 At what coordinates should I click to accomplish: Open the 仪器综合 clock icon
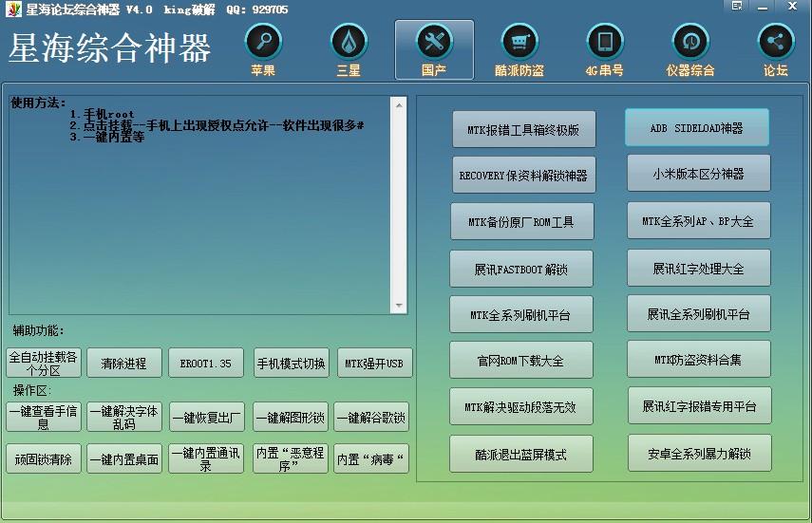point(690,43)
